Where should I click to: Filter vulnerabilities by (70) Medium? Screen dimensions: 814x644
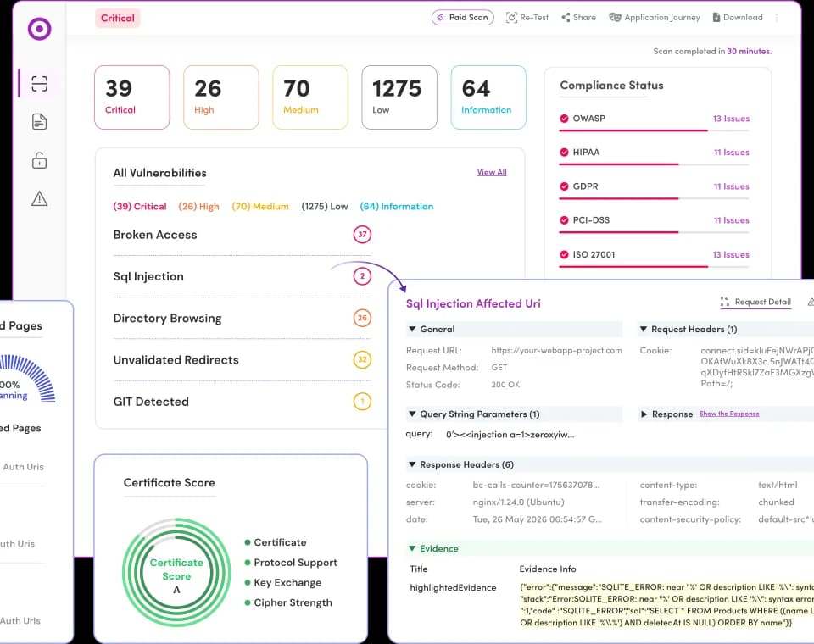(x=260, y=207)
